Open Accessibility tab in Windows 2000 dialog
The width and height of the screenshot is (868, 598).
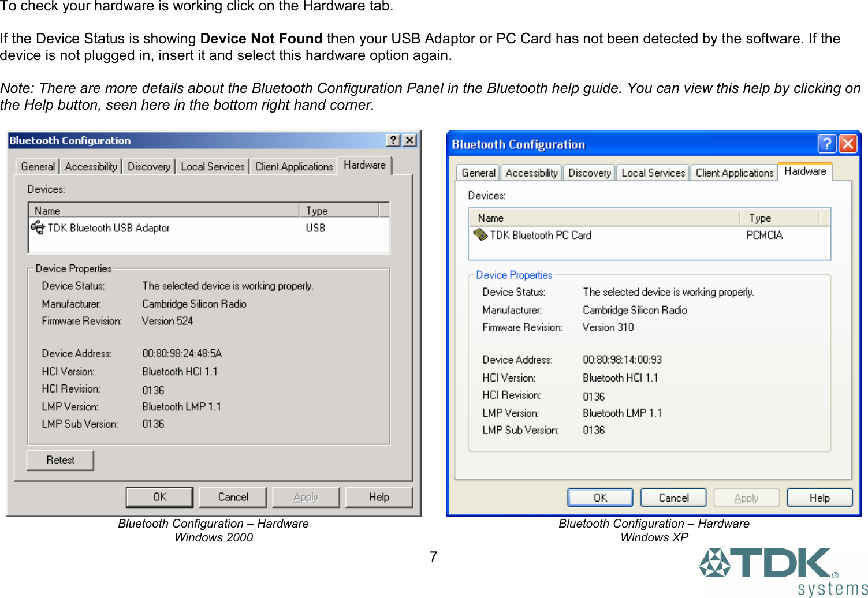pyautogui.click(x=91, y=166)
